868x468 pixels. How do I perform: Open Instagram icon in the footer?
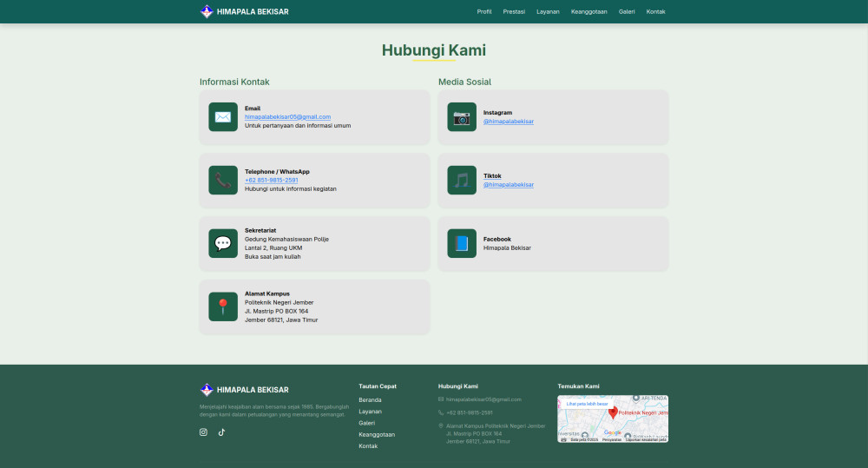[x=203, y=432]
